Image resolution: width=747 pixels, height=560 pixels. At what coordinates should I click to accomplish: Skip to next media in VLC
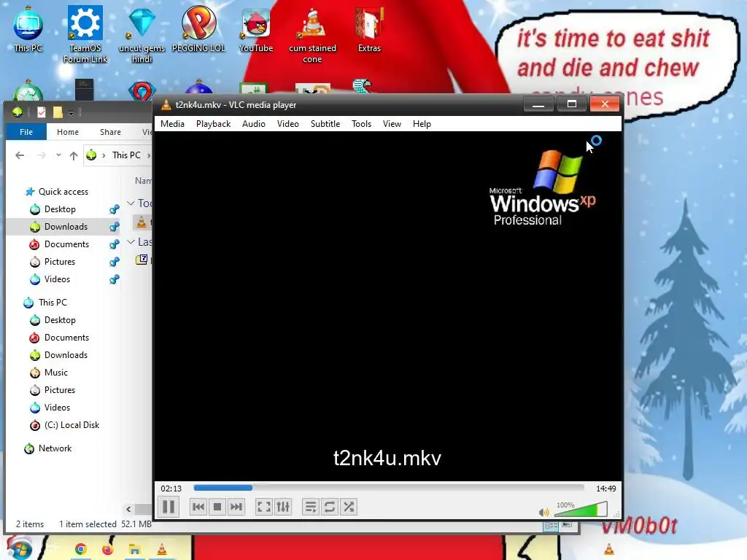(x=236, y=507)
